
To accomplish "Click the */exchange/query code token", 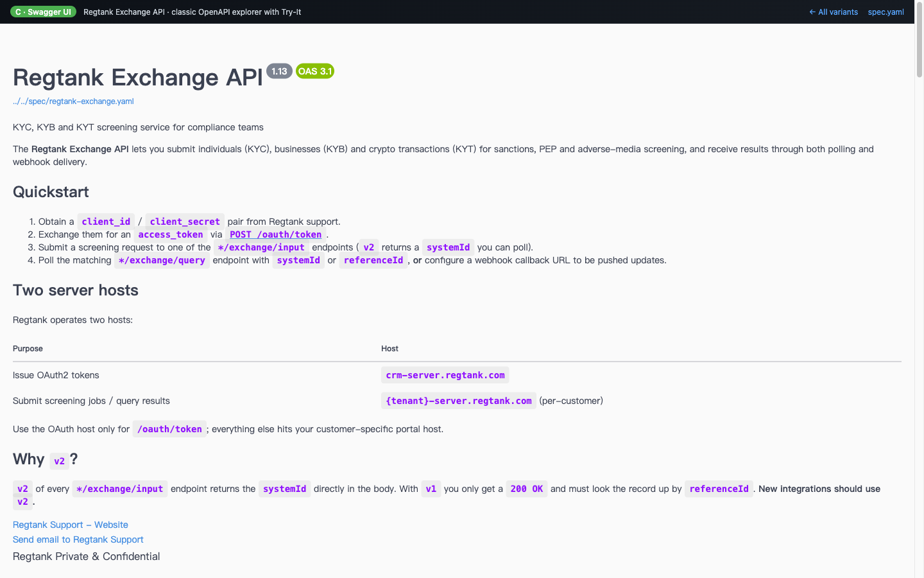I will click(x=162, y=260).
